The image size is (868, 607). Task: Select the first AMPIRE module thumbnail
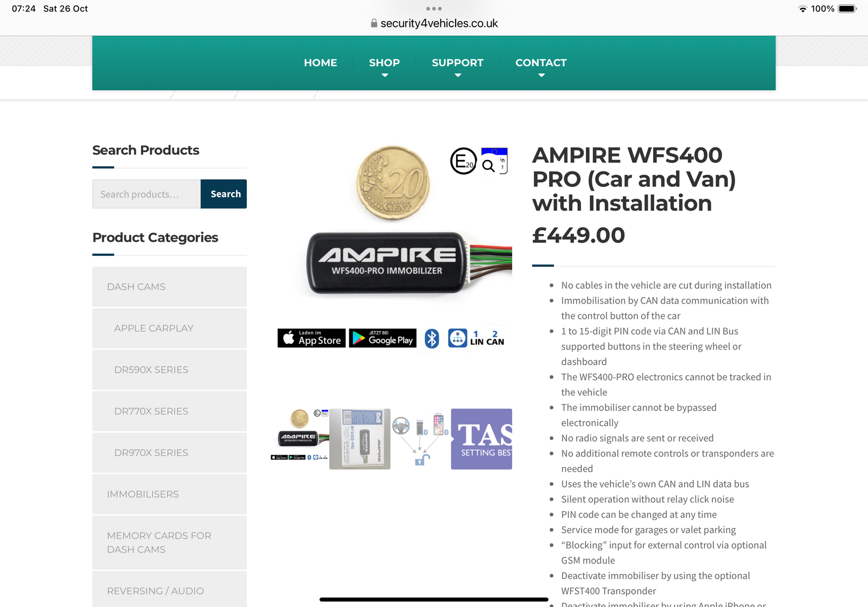(299, 439)
